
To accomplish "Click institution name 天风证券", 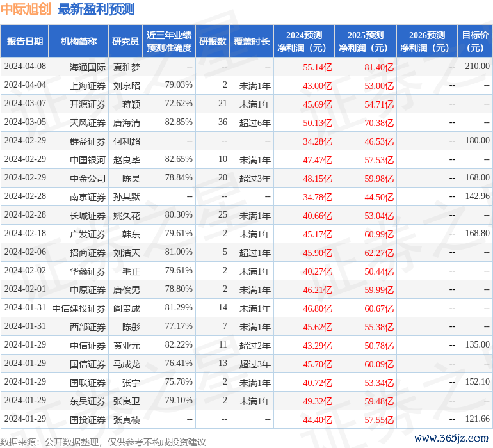I will [x=88, y=123].
